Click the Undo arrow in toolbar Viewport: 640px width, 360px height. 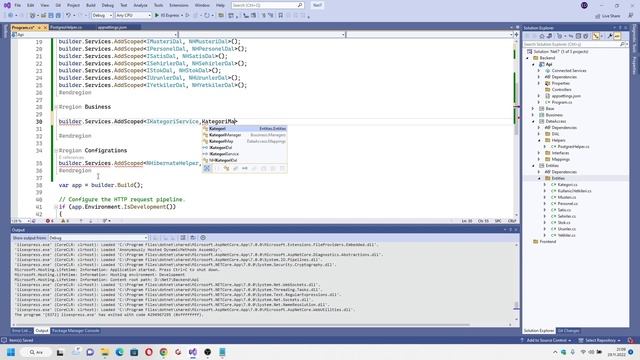click(x=69, y=16)
